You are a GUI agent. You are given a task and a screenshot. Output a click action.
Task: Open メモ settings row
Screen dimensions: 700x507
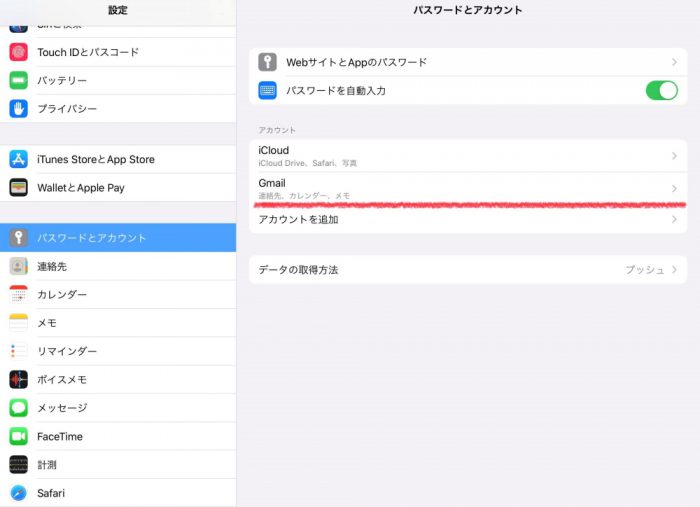click(x=118, y=323)
